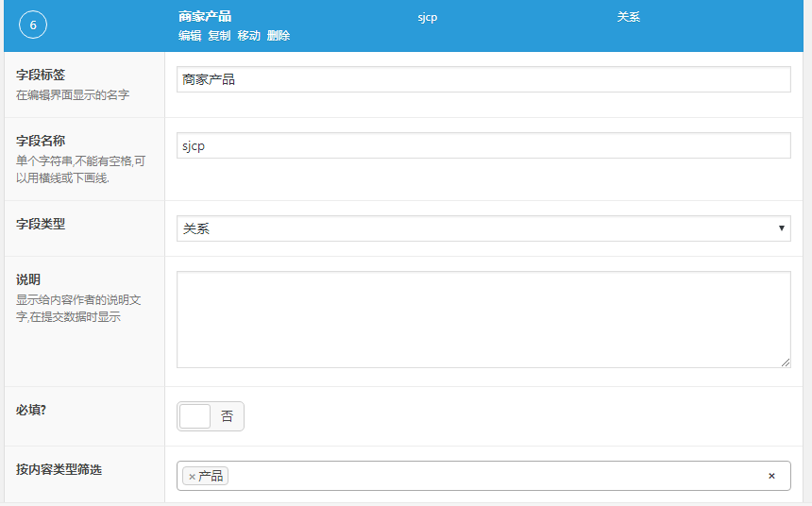This screenshot has height=506, width=812.
Task: Open the 字段类型 dropdown showing 关系
Action: coord(483,228)
